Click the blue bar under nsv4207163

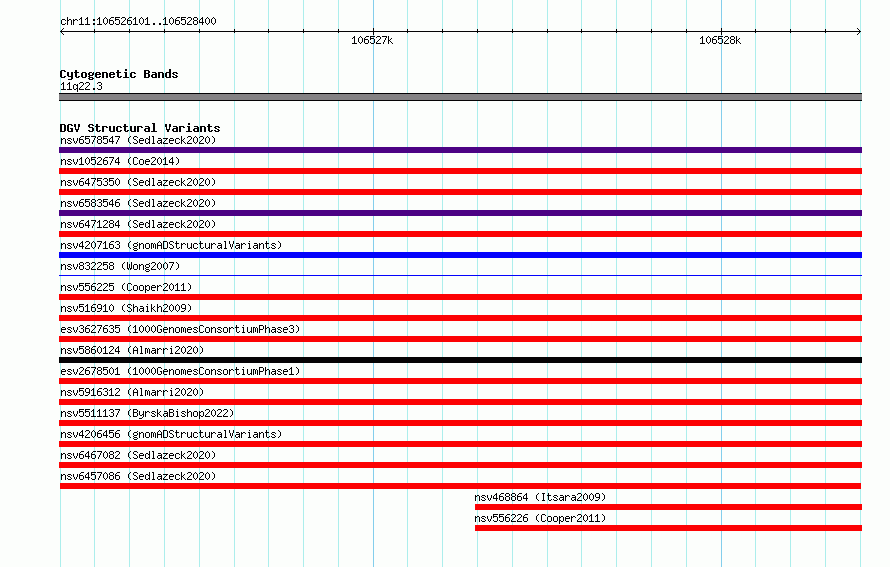click(x=460, y=255)
